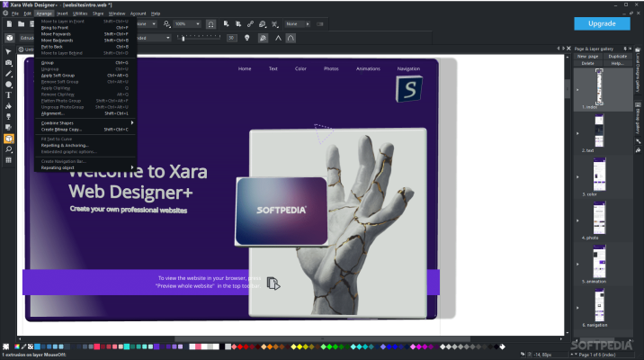This screenshot has width=644, height=360.
Task: Click the Duplicate page button
Action: click(618, 57)
